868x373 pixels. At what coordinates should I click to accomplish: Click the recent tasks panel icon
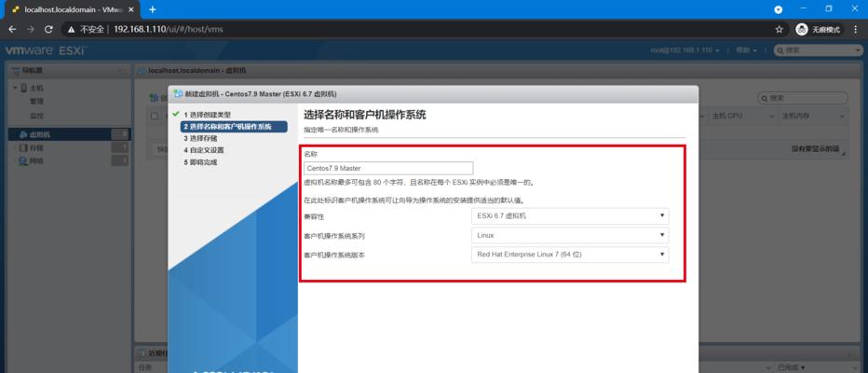click(x=143, y=353)
